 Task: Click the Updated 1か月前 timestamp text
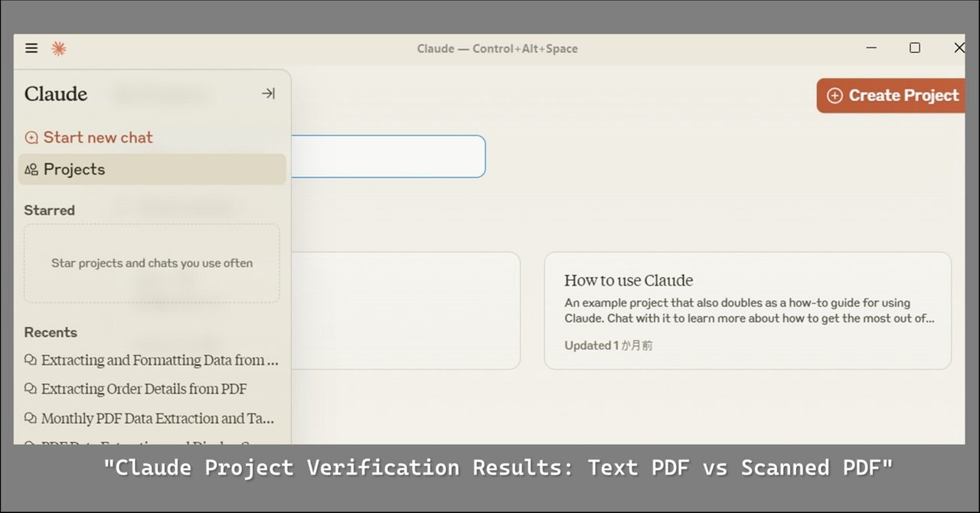point(609,345)
